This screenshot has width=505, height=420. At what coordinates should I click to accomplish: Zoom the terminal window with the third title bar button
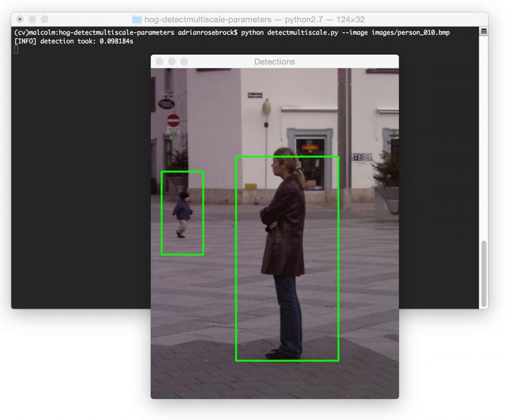point(45,19)
